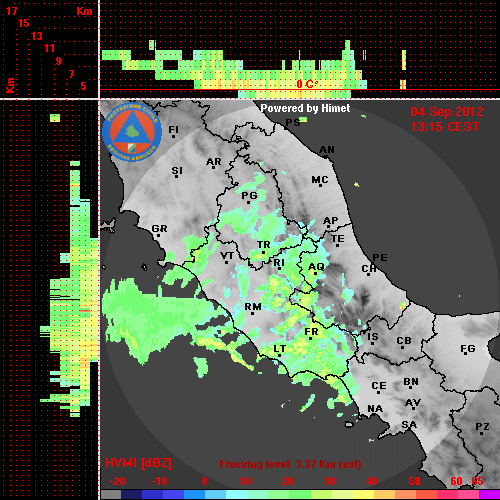
Task: Click the TE city label
Action: point(338,239)
